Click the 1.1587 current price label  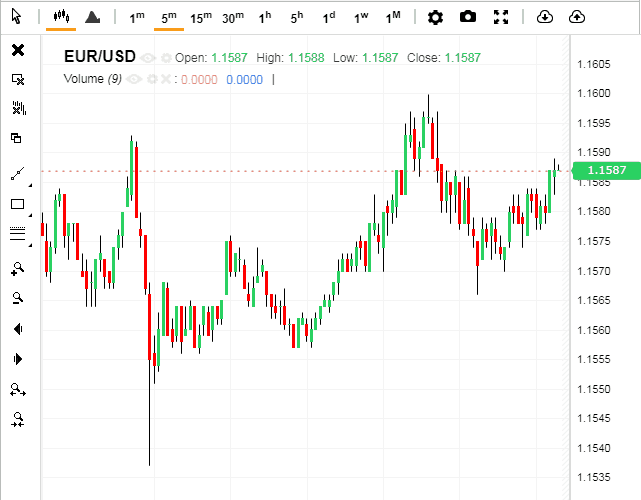pos(606,170)
